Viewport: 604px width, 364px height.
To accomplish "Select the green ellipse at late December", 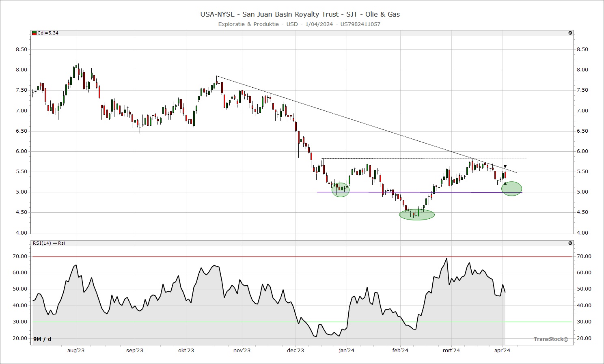I will pyautogui.click(x=340, y=190).
